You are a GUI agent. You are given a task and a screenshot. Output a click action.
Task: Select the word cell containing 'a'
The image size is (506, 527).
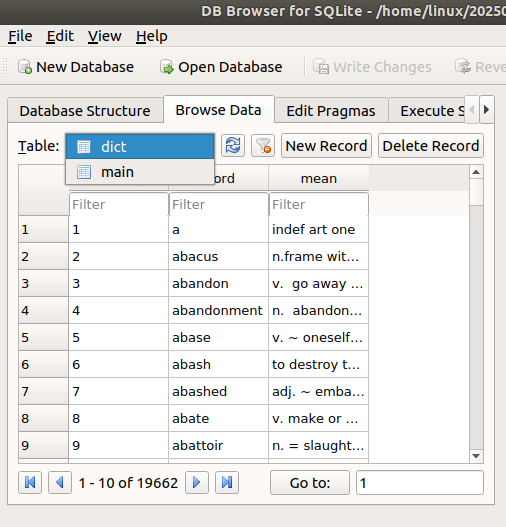(x=219, y=229)
